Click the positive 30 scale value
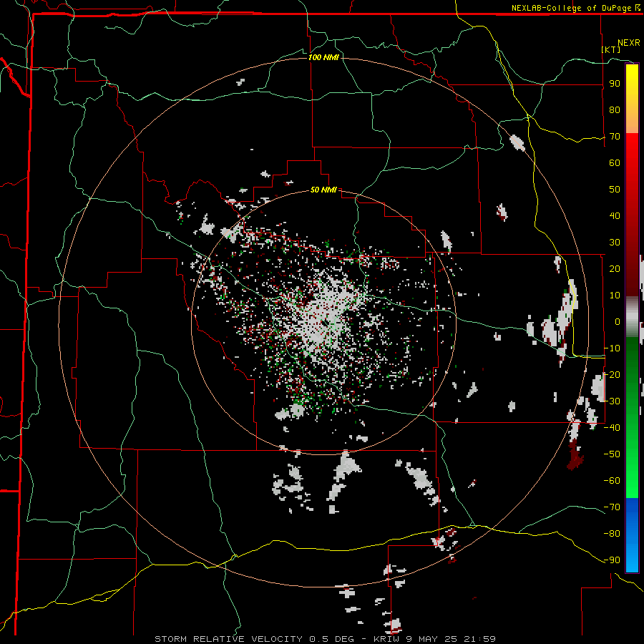Viewport: 644px width, 644px height. click(615, 243)
